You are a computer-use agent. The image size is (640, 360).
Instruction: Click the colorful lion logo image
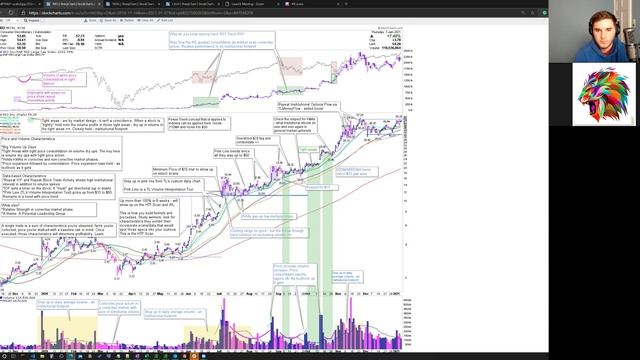tap(604, 94)
